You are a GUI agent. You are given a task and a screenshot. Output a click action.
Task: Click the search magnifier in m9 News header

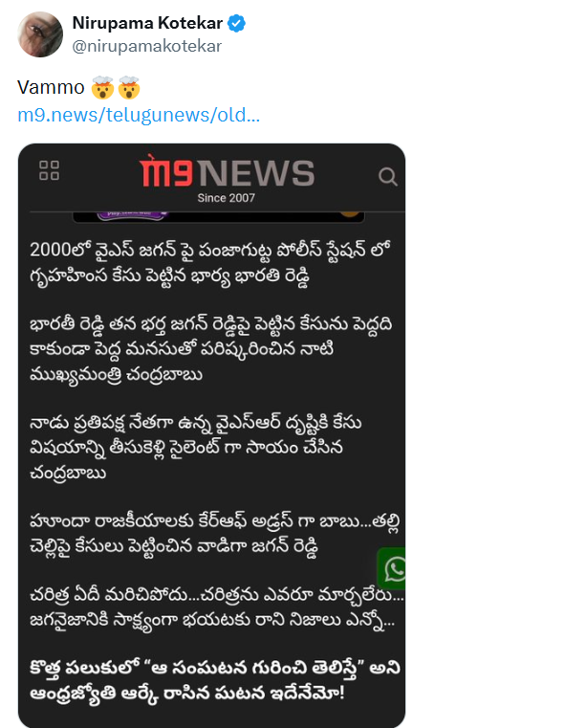[x=388, y=176]
